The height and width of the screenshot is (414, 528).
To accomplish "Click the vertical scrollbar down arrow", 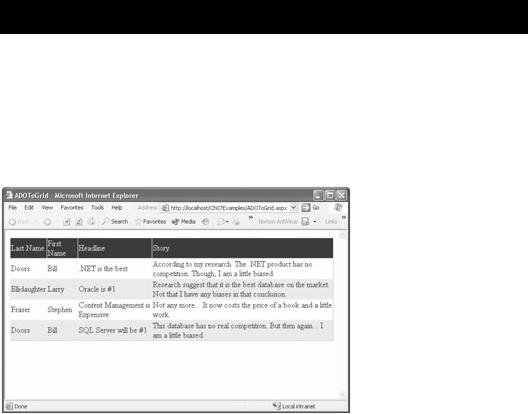I will (342, 394).
